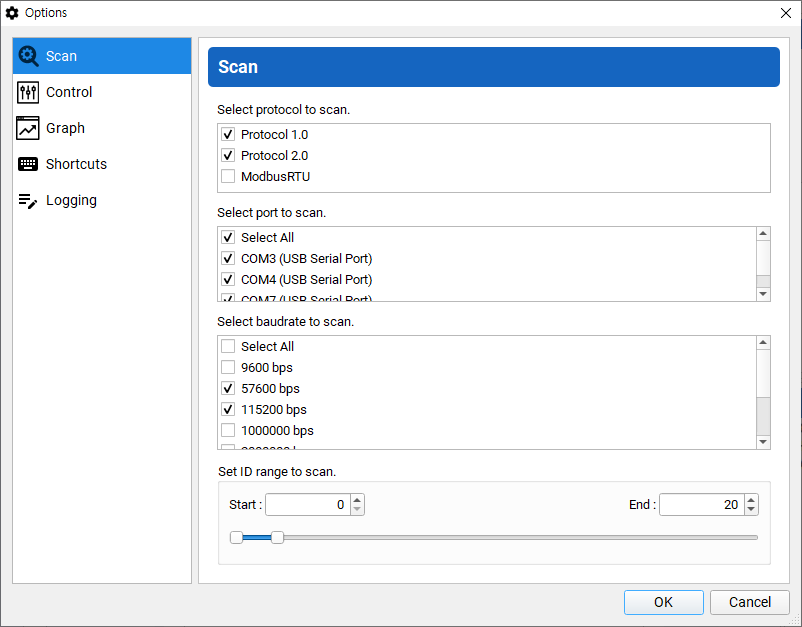The image size is (802, 627).
Task: Enable the 9600 bps baudrate
Action: pyautogui.click(x=228, y=367)
